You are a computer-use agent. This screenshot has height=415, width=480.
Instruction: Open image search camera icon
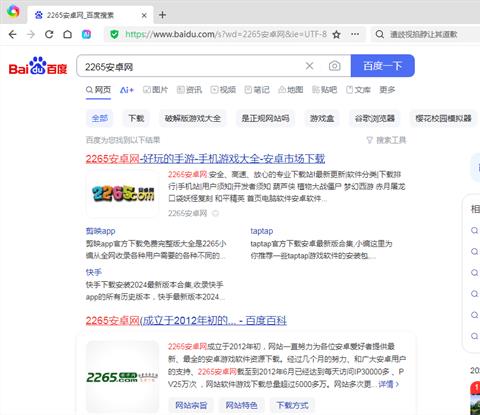pos(334,66)
